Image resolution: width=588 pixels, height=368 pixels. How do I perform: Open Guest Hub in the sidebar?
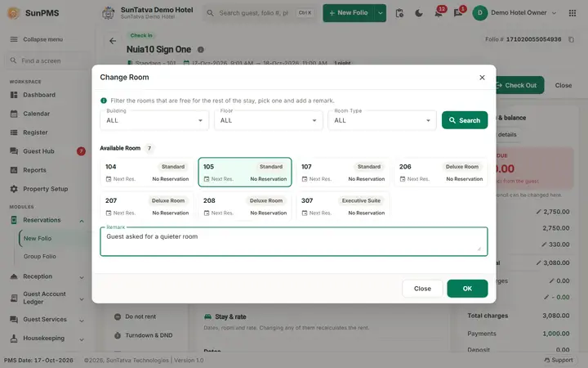click(38, 151)
